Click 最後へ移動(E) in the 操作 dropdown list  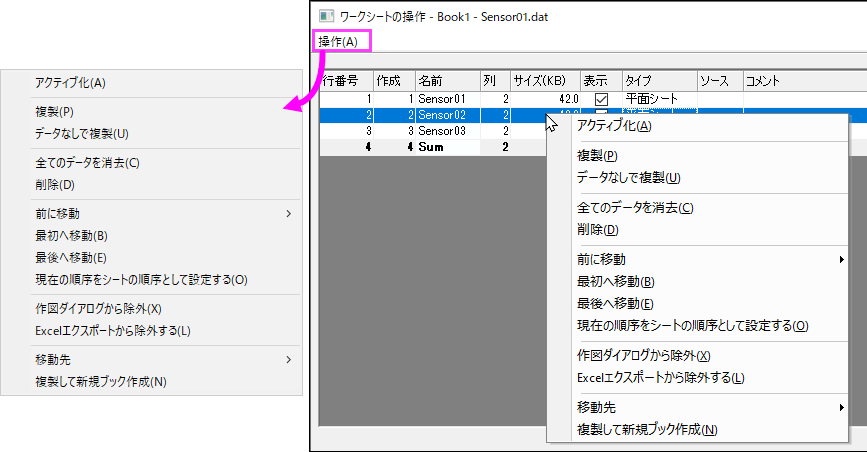pyautogui.click(x=71, y=258)
